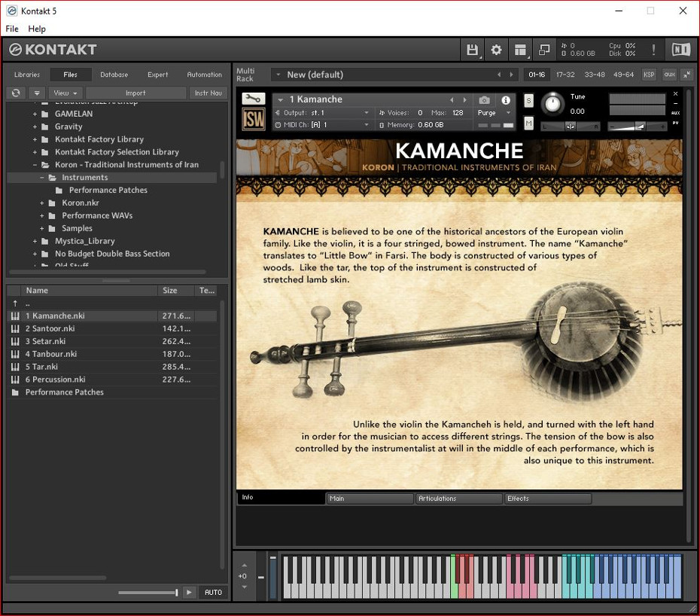Image resolution: width=700 pixels, height=616 pixels.
Task: Go up one folder level
Action: [15, 303]
